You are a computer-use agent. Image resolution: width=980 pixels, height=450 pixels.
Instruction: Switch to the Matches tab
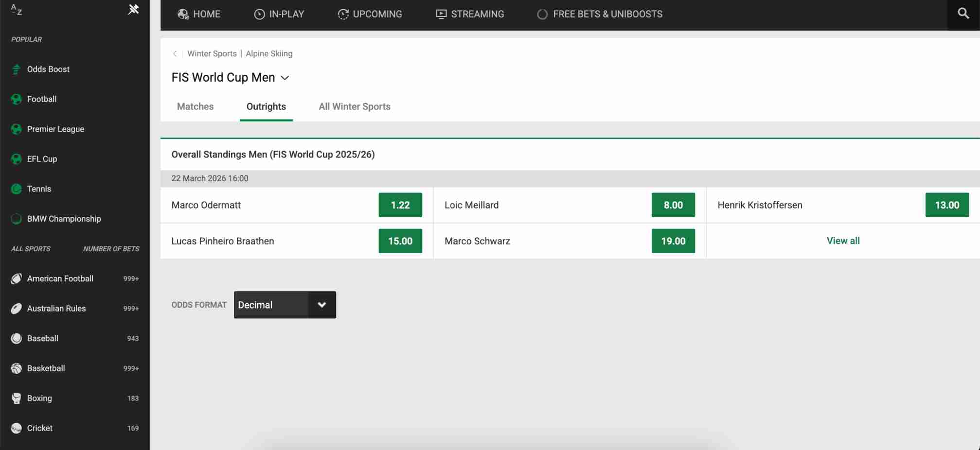point(195,106)
